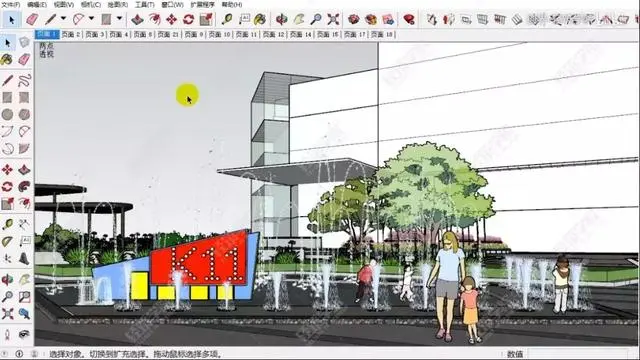Open the 文件(F) menu
640x360 pixels.
(10, 4)
